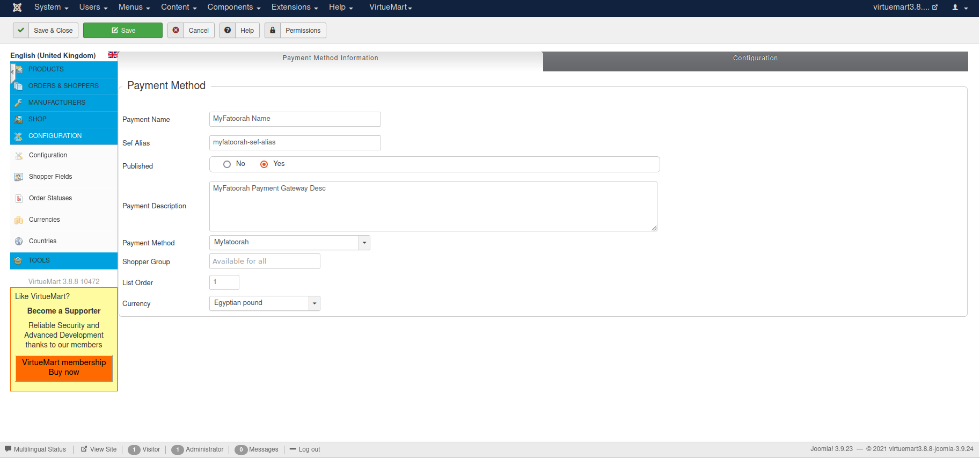
Task: Open the System menu
Action: 51,8
